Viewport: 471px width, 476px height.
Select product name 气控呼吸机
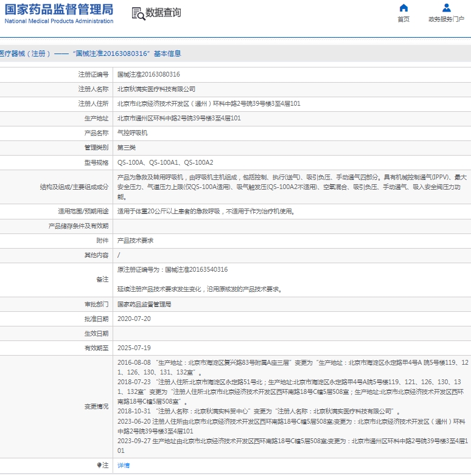(x=133, y=133)
